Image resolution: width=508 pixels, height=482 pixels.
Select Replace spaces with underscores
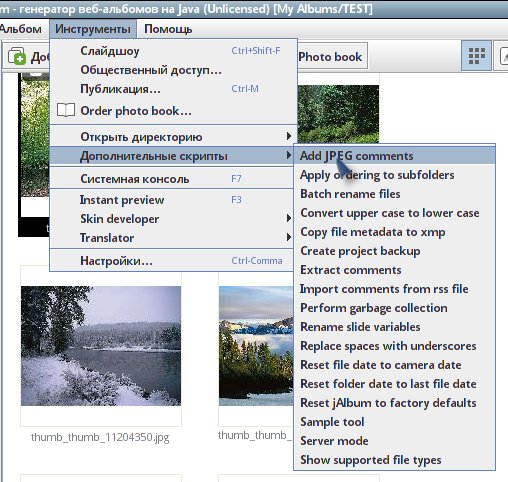coord(394,346)
